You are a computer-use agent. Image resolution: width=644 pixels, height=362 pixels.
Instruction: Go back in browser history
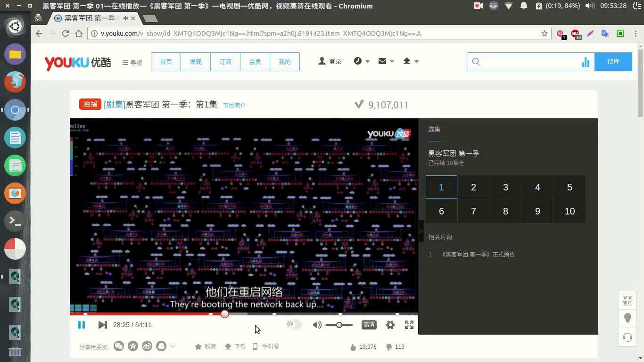[39, 33]
